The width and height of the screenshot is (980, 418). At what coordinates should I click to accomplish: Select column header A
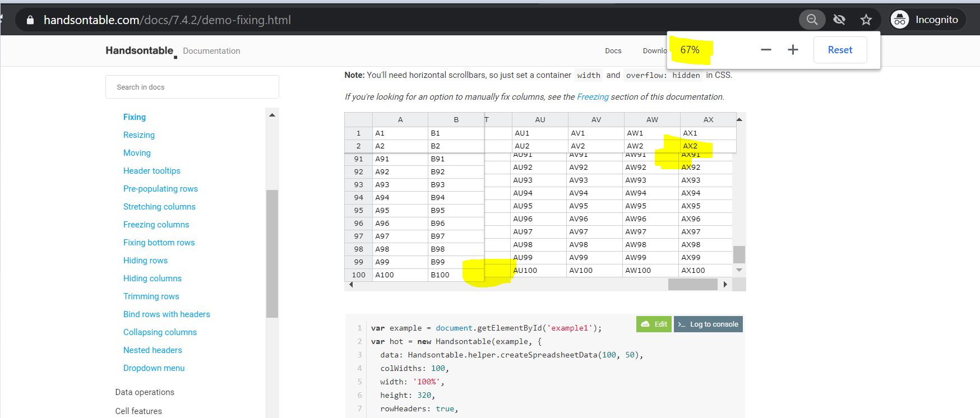(400, 119)
